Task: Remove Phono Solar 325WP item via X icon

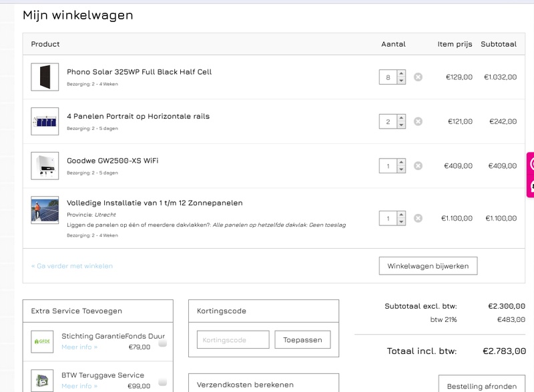Action: pos(418,78)
